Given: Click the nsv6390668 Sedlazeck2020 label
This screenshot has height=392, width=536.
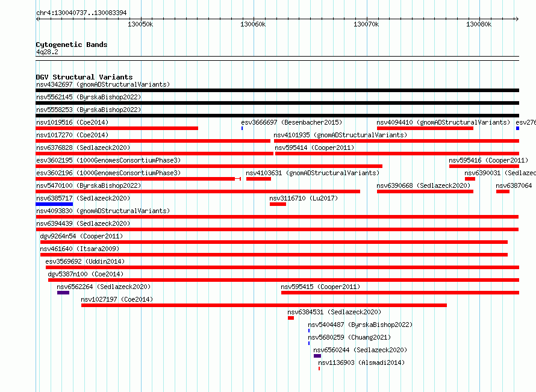Looking at the screenshot, I should pyautogui.click(x=423, y=185).
